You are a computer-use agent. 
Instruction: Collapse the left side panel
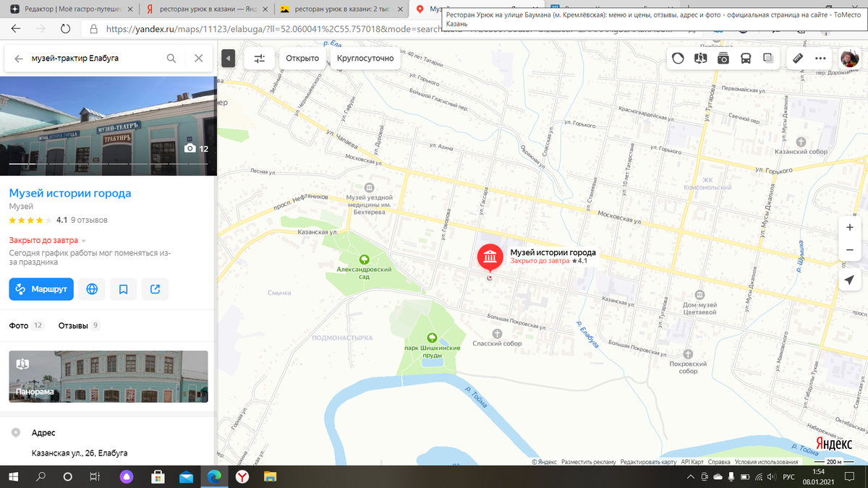point(228,59)
